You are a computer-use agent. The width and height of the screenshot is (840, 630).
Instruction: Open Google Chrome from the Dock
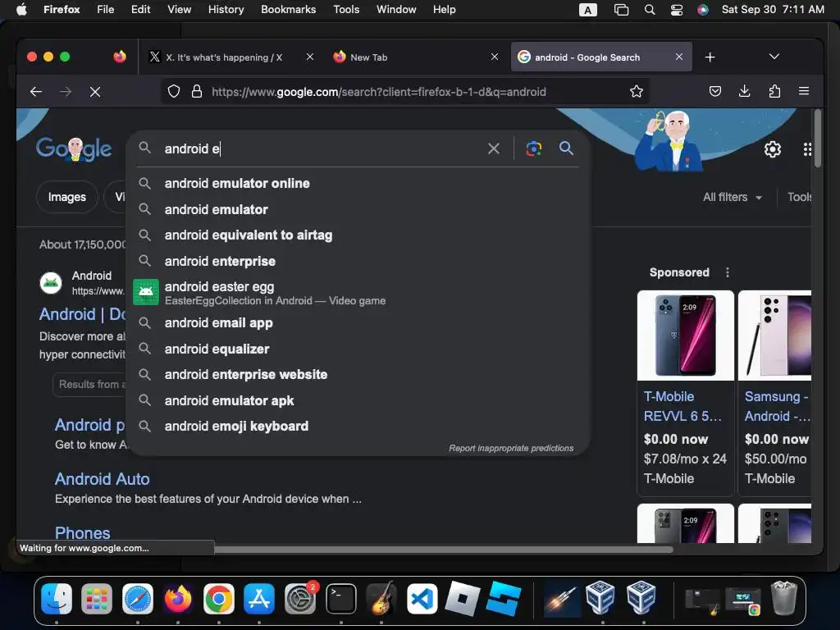point(218,598)
